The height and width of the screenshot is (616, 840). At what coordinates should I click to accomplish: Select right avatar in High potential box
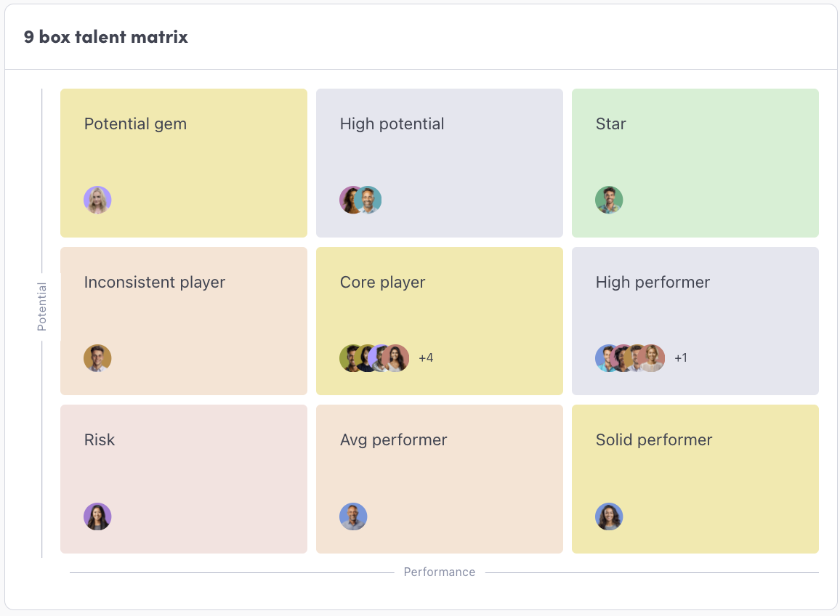[x=370, y=200]
